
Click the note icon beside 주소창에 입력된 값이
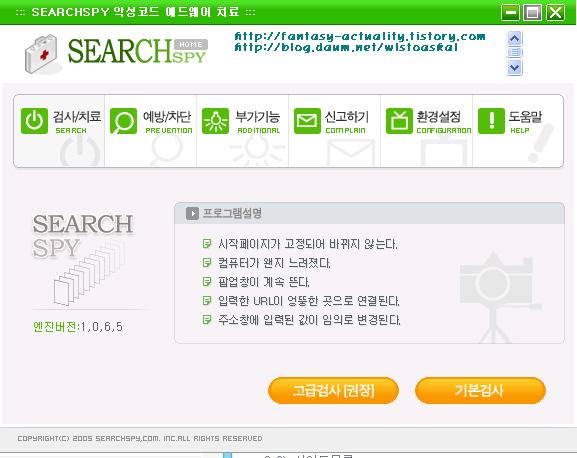(x=207, y=319)
